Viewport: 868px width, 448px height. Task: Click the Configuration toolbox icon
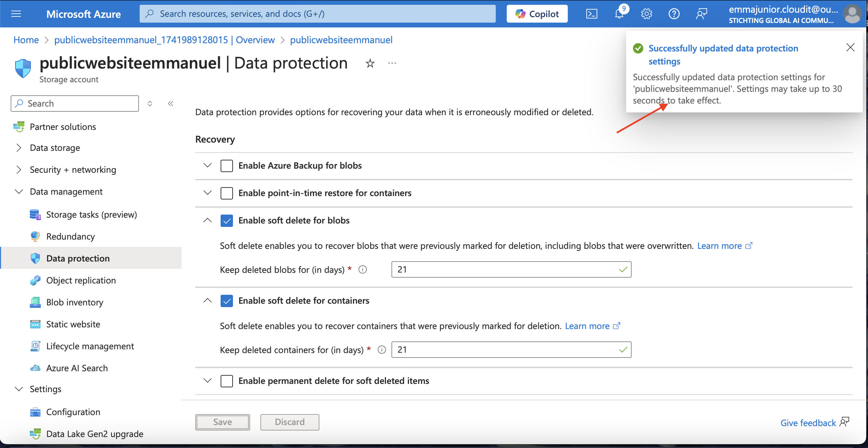click(x=35, y=412)
